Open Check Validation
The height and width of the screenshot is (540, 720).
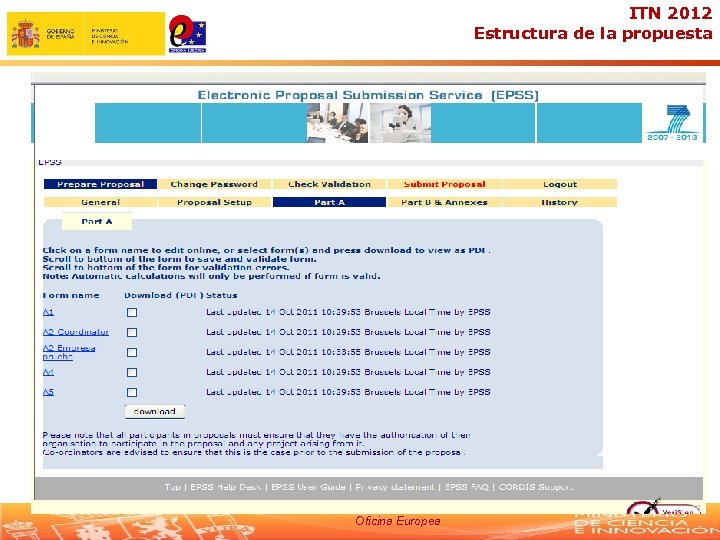[329, 184]
